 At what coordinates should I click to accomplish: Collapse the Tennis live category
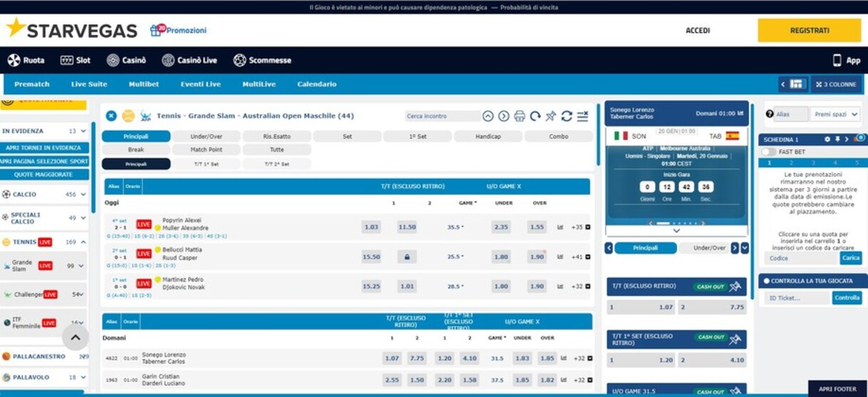pyautogui.click(x=83, y=242)
